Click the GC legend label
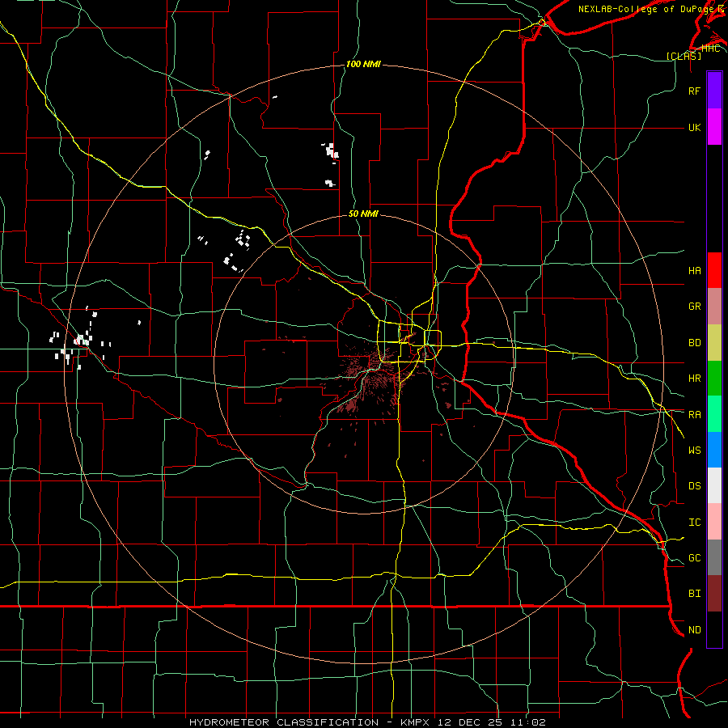Screen dimensions: 728x728 click(694, 558)
